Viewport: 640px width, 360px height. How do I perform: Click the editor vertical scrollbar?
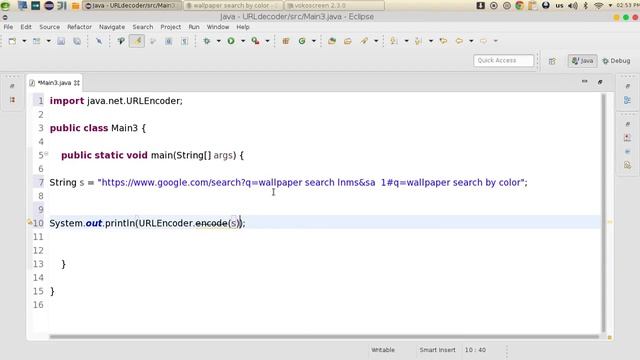[x=603, y=213]
